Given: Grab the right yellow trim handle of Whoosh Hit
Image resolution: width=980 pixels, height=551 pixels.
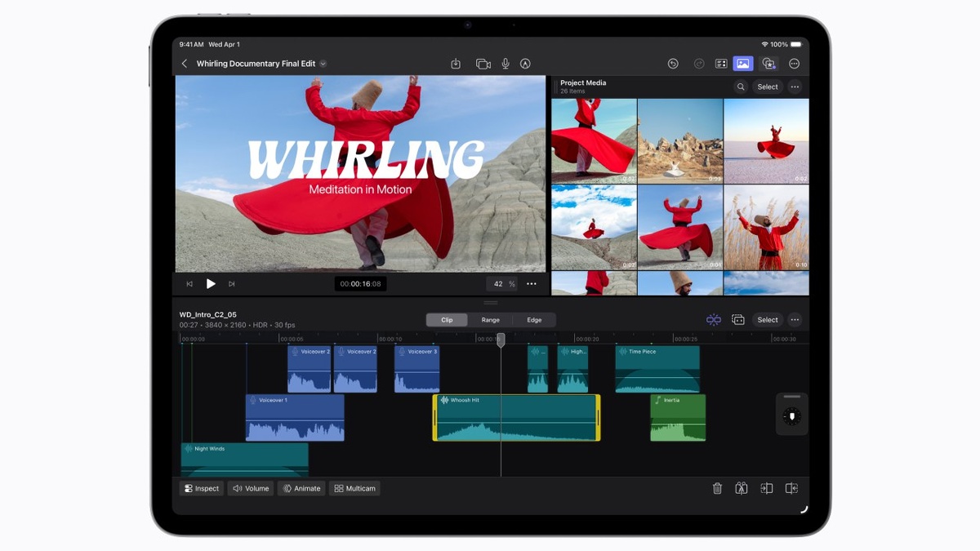Looking at the screenshot, I should coord(598,418).
